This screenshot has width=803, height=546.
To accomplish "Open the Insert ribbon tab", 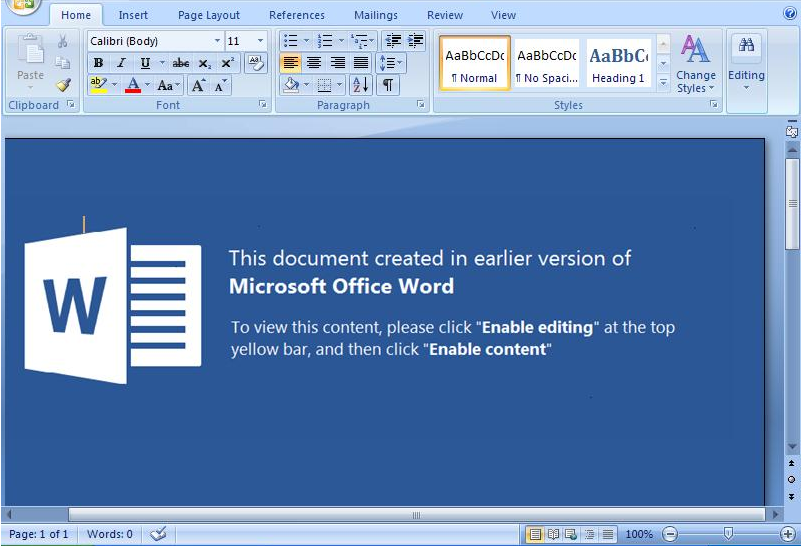I will [133, 15].
